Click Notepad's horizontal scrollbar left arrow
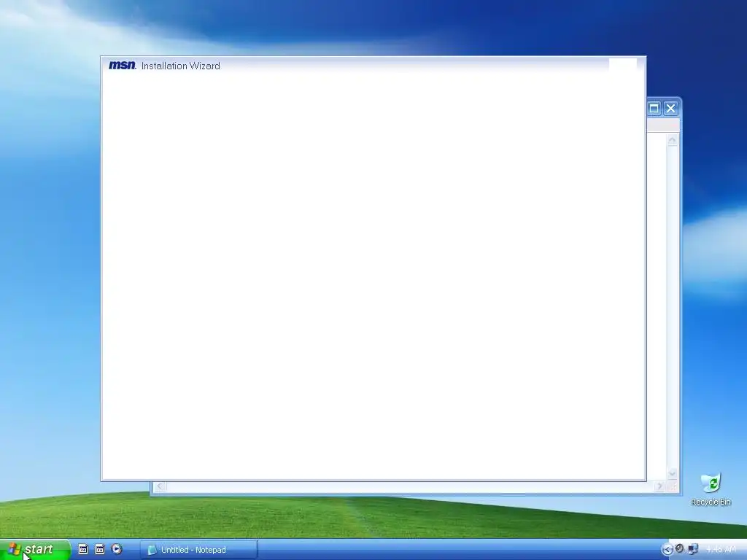 (160, 486)
